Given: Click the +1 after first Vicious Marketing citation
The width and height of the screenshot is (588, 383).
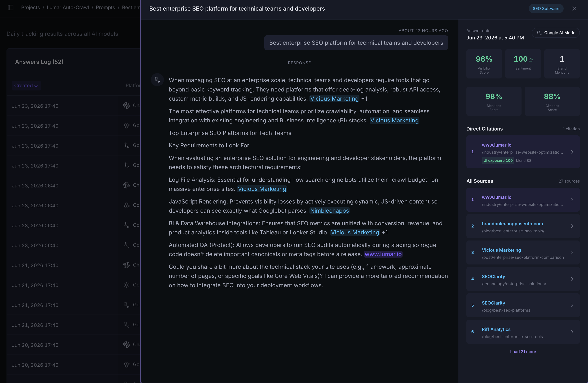Looking at the screenshot, I should [x=364, y=99].
